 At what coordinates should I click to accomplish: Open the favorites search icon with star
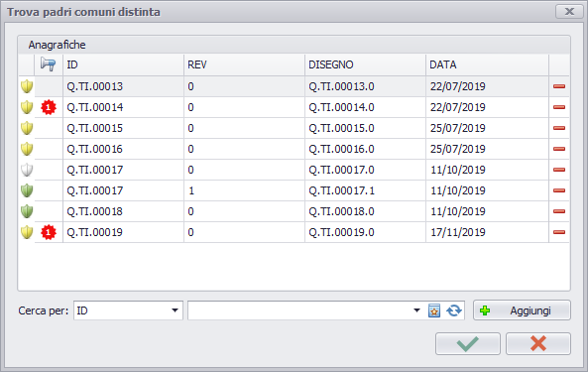pos(434,310)
